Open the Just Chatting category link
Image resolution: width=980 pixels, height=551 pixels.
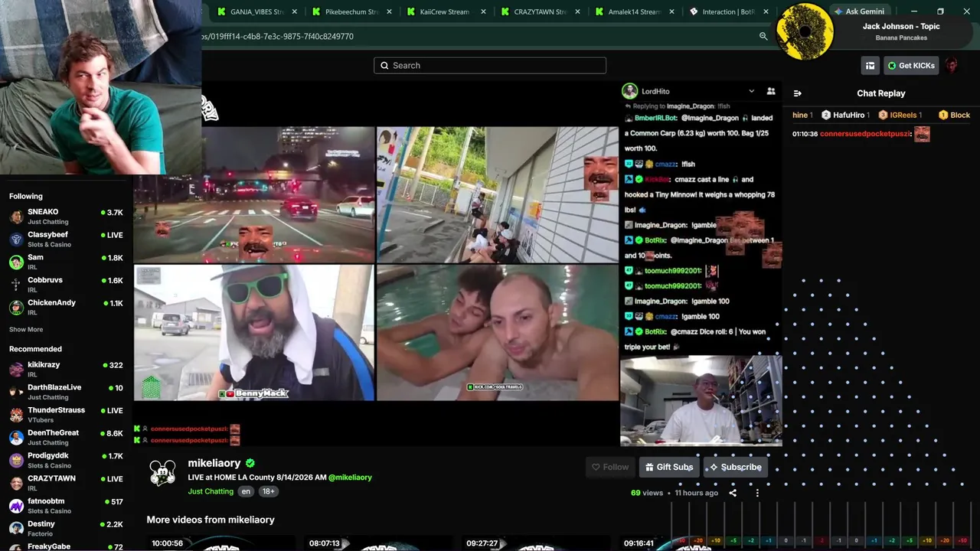(211, 491)
